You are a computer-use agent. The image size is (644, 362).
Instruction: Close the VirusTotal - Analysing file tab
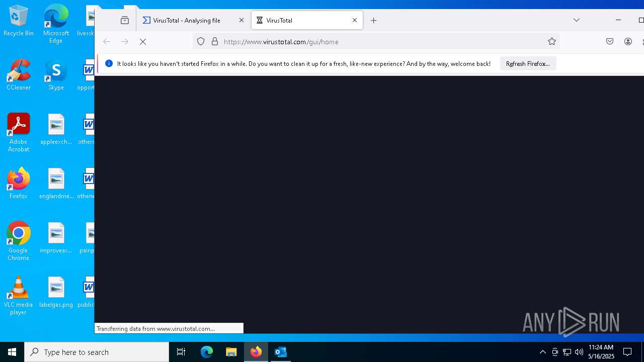tap(241, 21)
